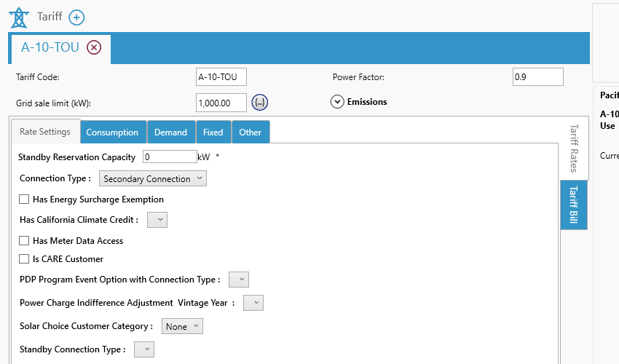Open the Fixed tab
The image size is (619, 364).
(x=213, y=132)
